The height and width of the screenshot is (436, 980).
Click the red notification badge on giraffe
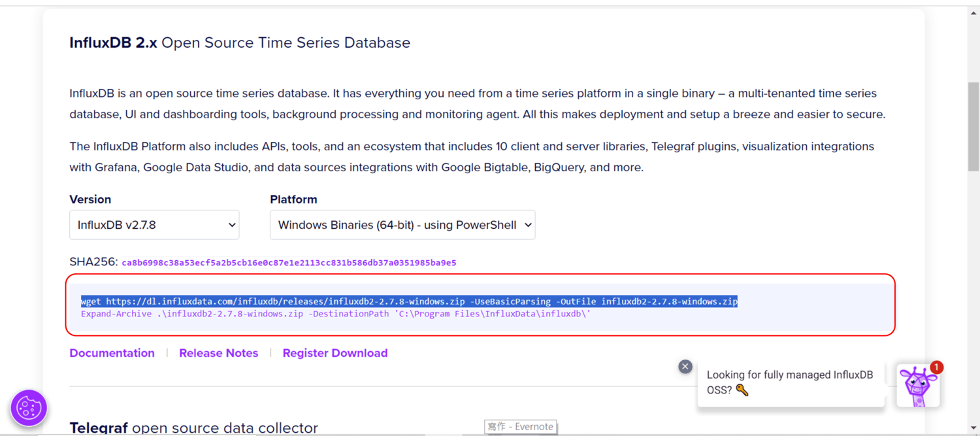point(936,367)
